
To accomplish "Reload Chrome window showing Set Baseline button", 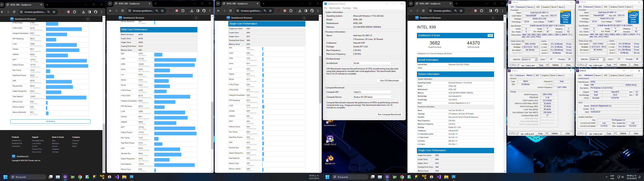I will (14, 12).
